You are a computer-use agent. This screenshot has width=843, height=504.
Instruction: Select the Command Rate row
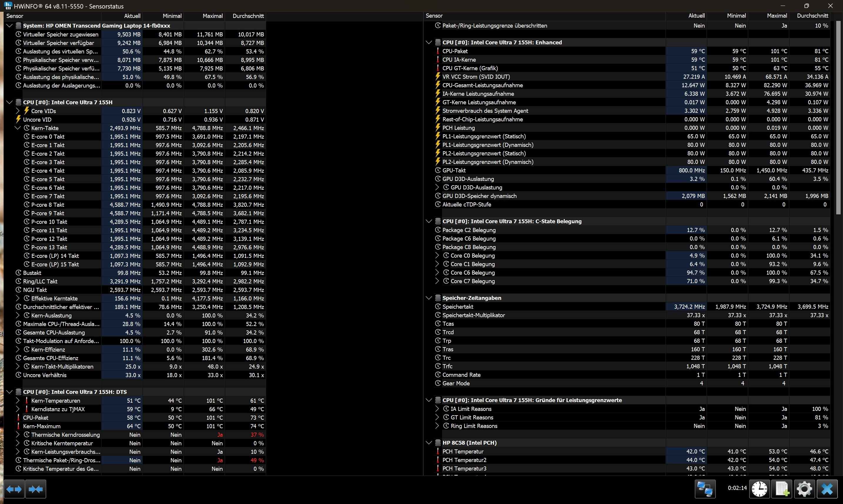(627, 374)
